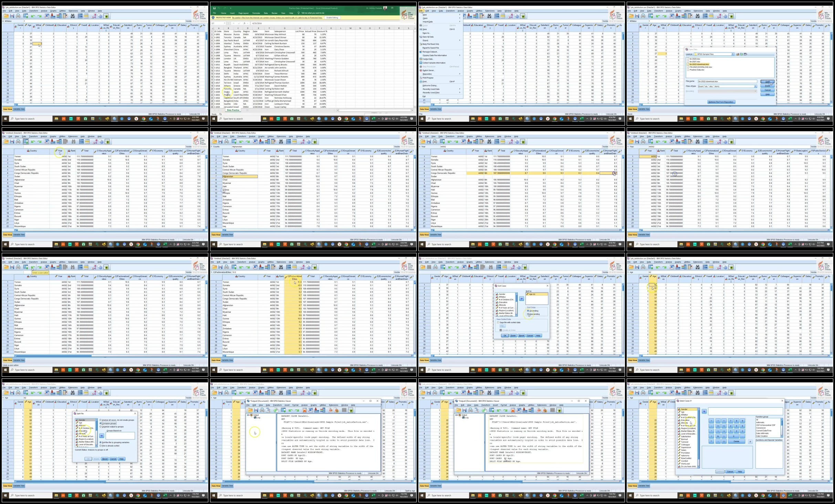
Task: Click Redo toolbar icon in the Split File frame
Action: click(39, 393)
